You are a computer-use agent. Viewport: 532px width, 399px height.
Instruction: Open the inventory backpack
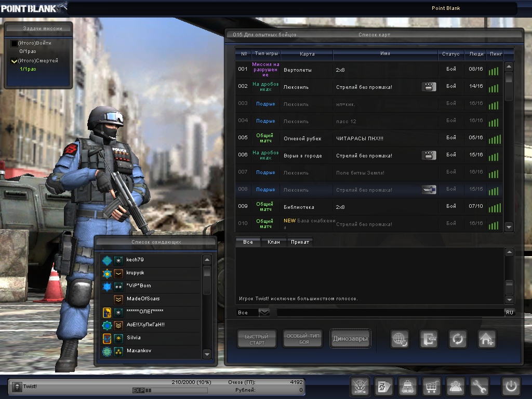[x=407, y=387]
